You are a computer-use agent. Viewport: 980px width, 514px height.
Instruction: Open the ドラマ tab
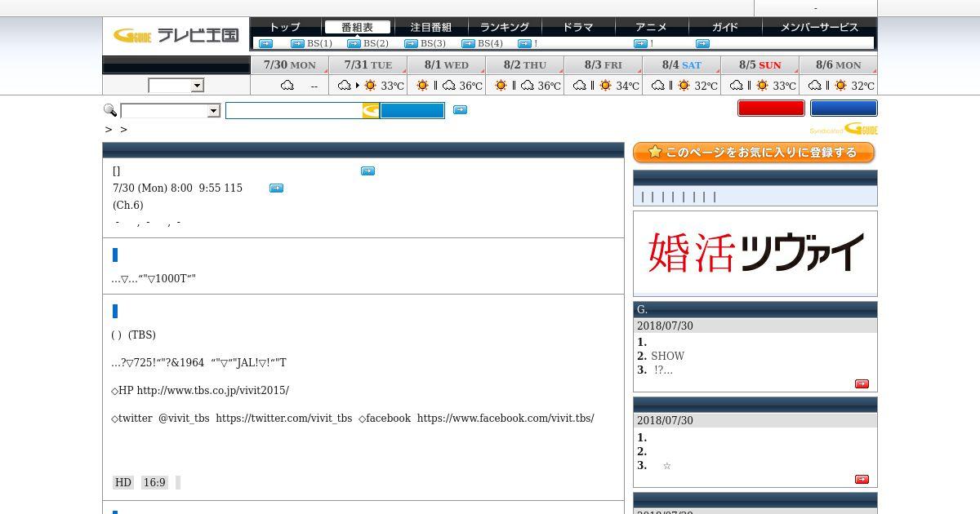pos(578,27)
